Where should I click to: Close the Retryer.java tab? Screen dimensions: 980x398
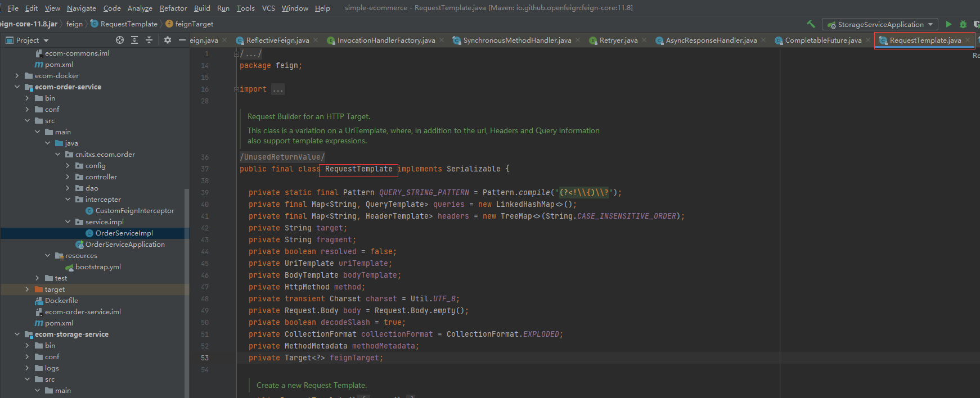(x=644, y=40)
